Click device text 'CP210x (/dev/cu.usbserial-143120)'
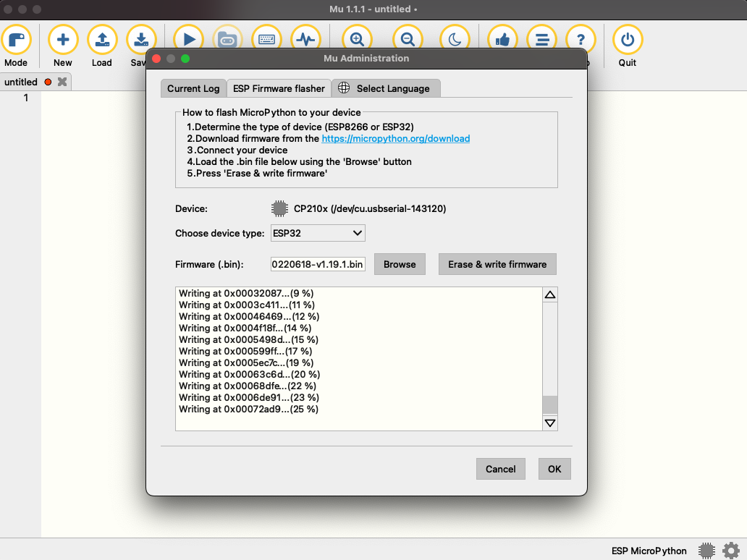The height and width of the screenshot is (560, 747). [370, 208]
